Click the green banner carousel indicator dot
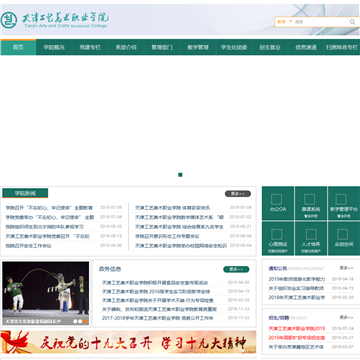 [x=180, y=175]
